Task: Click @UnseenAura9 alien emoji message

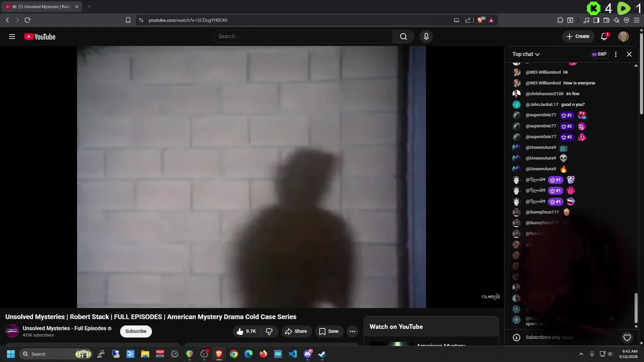Action: coord(540,158)
